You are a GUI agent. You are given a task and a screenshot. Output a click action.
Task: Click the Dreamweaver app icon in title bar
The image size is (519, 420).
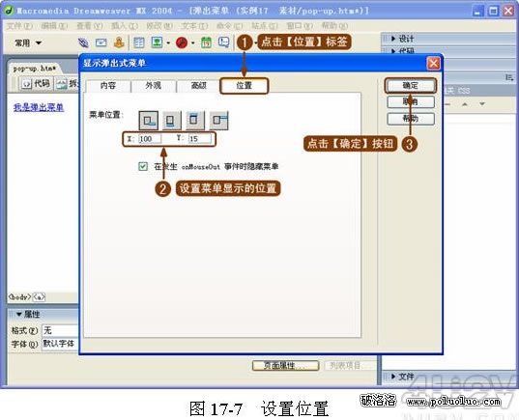tap(9, 11)
